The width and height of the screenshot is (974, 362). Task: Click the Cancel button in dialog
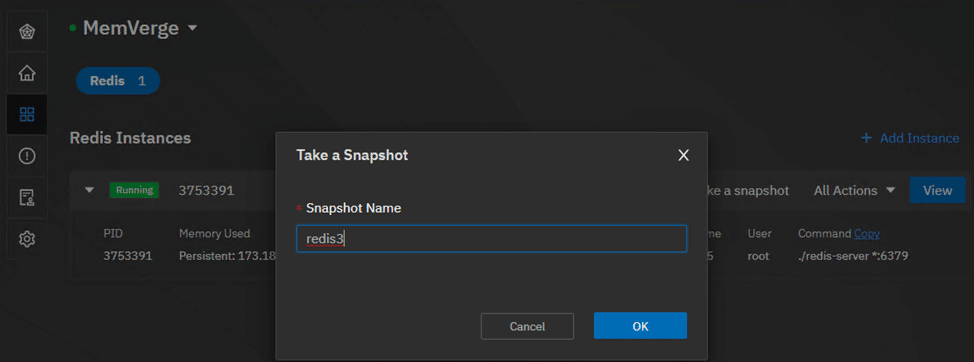tap(527, 326)
